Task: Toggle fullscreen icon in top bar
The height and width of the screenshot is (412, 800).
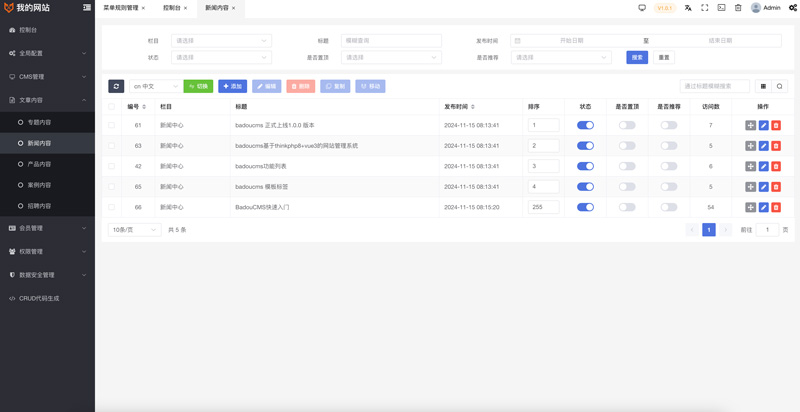Action: 705,8
